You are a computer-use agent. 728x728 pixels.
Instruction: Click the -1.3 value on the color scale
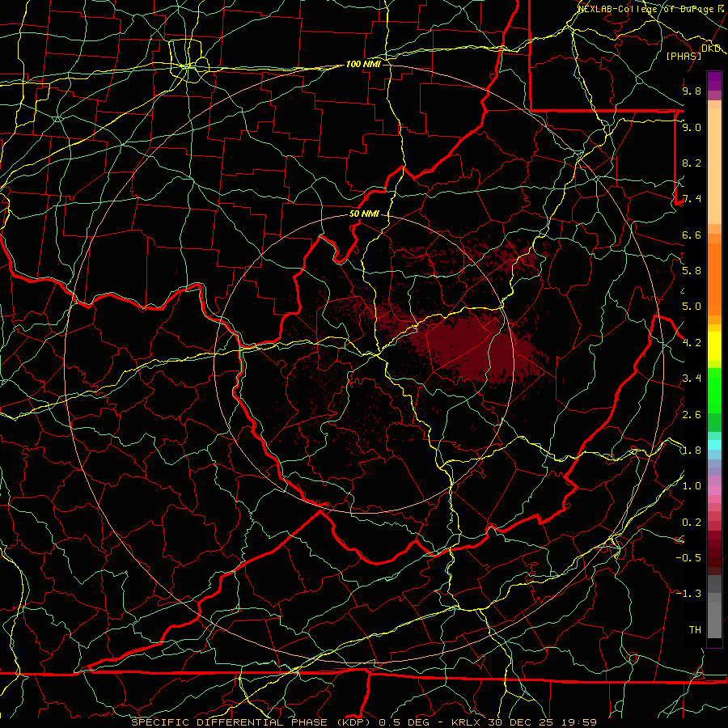coord(688,594)
